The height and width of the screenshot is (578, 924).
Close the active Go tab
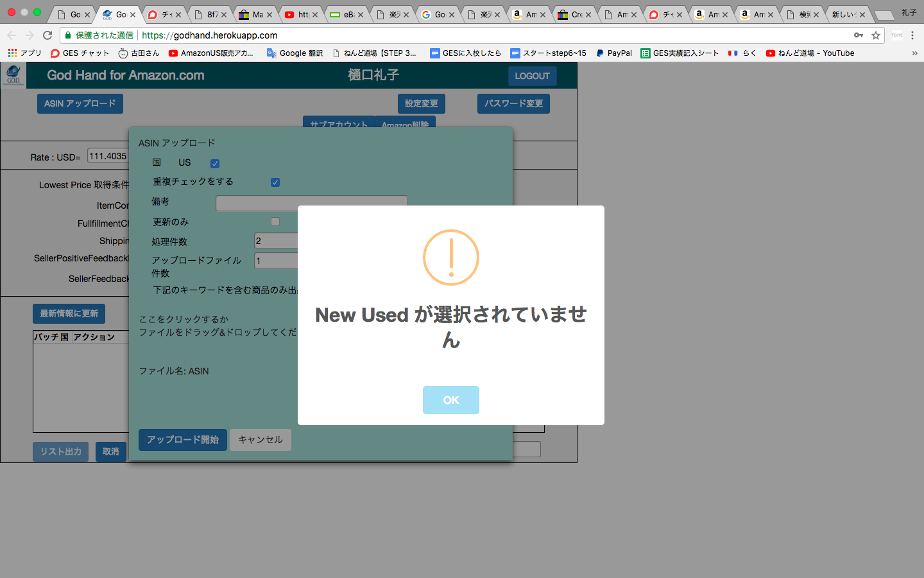tap(133, 15)
